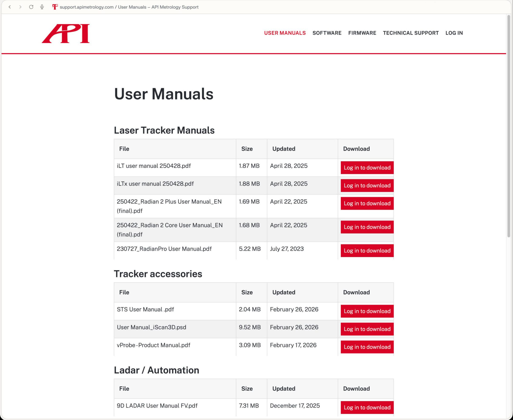Reload the page with the refresh icon
The height and width of the screenshot is (420, 513).
[31, 7]
